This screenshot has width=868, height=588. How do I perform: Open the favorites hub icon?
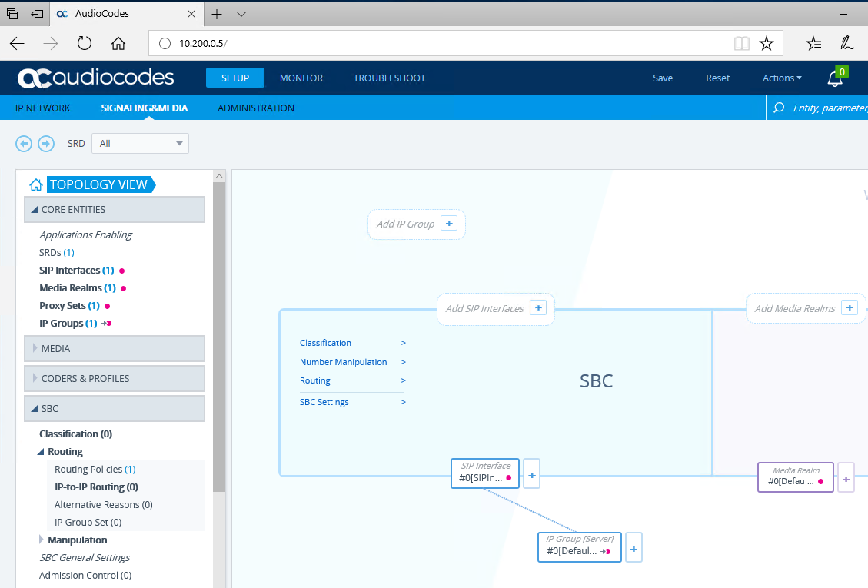813,43
